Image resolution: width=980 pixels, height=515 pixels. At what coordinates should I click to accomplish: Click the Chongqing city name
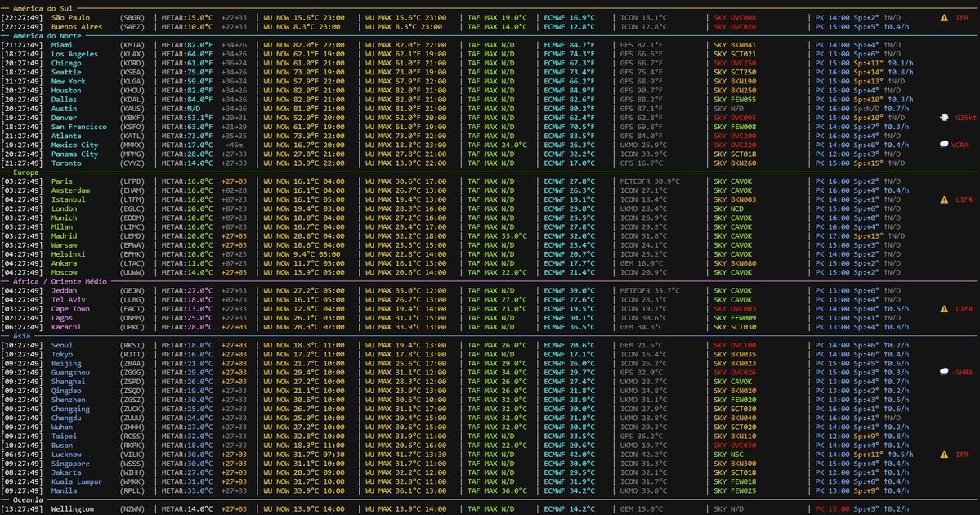pos(70,409)
